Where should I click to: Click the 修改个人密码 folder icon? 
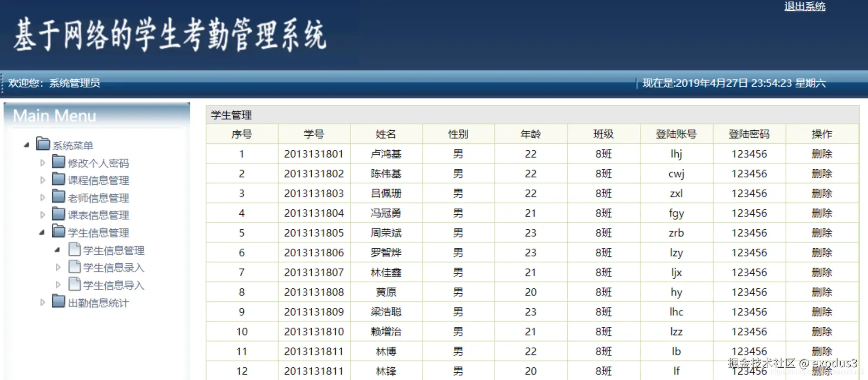tap(59, 162)
